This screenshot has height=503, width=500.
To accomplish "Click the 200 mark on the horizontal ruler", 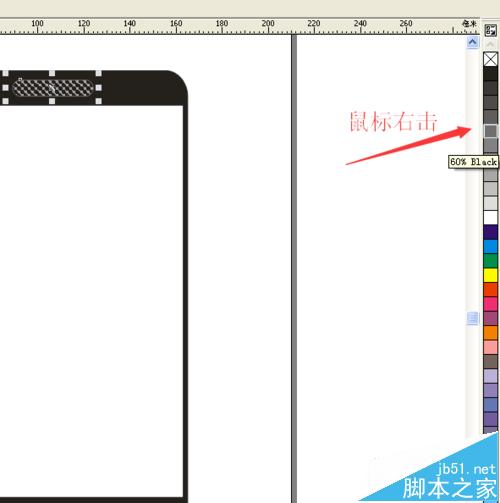I will point(268,23).
